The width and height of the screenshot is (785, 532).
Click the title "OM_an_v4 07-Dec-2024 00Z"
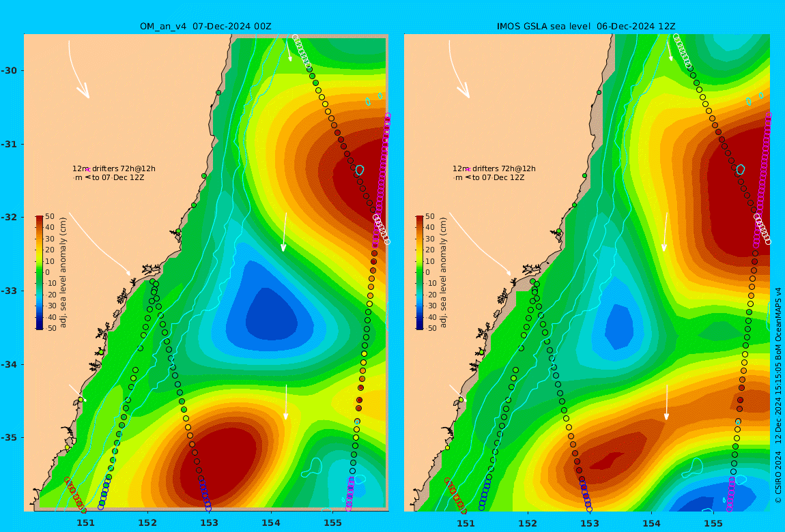(205, 27)
